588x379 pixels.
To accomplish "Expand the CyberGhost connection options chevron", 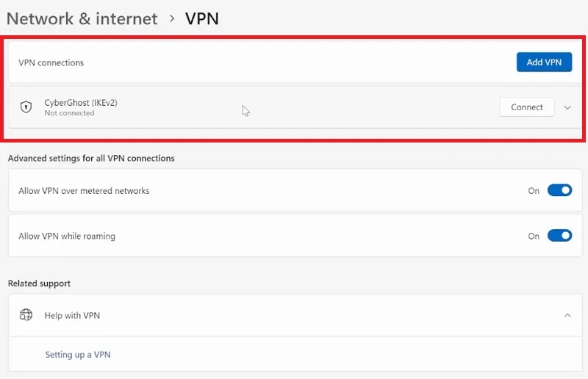I will click(567, 107).
